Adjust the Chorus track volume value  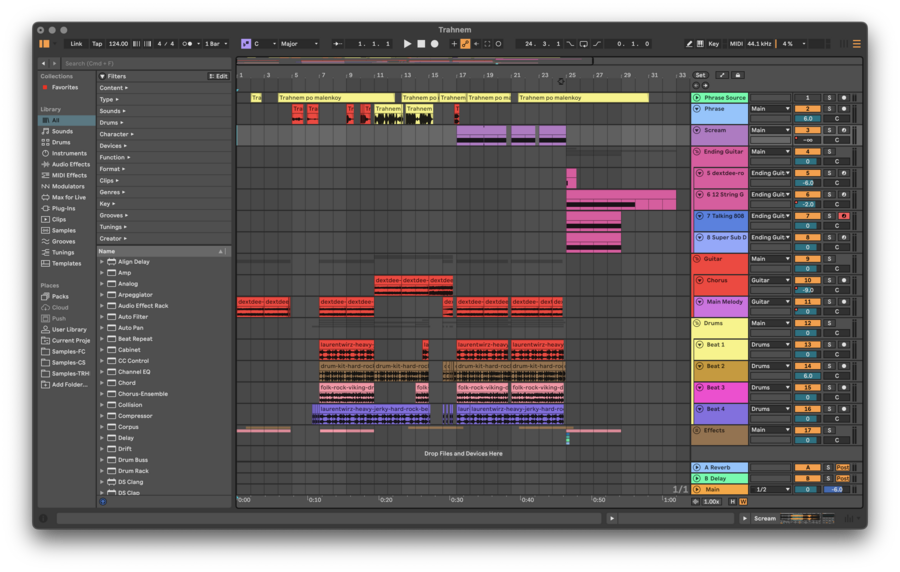click(x=807, y=291)
